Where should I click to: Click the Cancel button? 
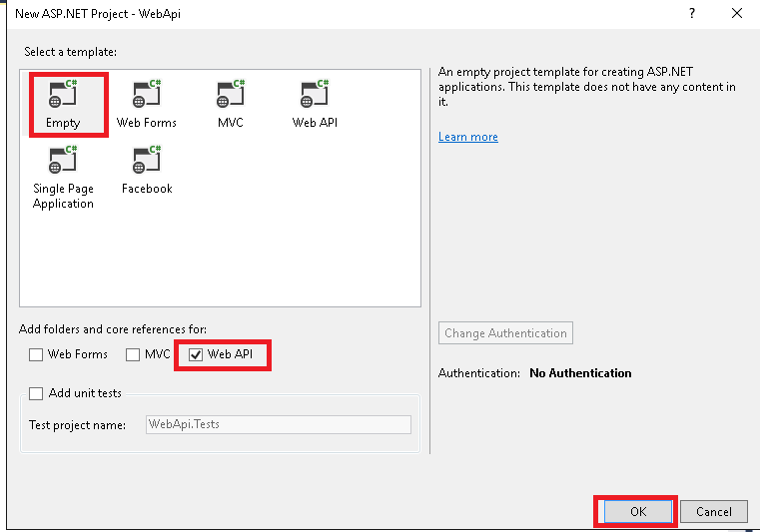point(713,512)
